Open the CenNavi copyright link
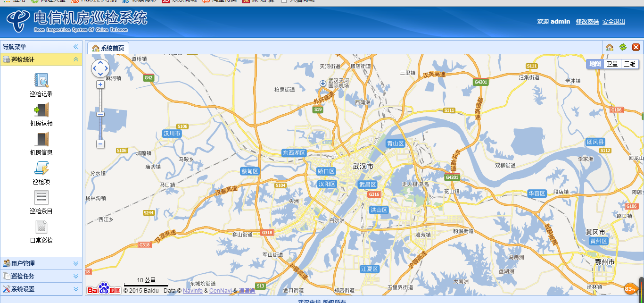 [x=220, y=291]
